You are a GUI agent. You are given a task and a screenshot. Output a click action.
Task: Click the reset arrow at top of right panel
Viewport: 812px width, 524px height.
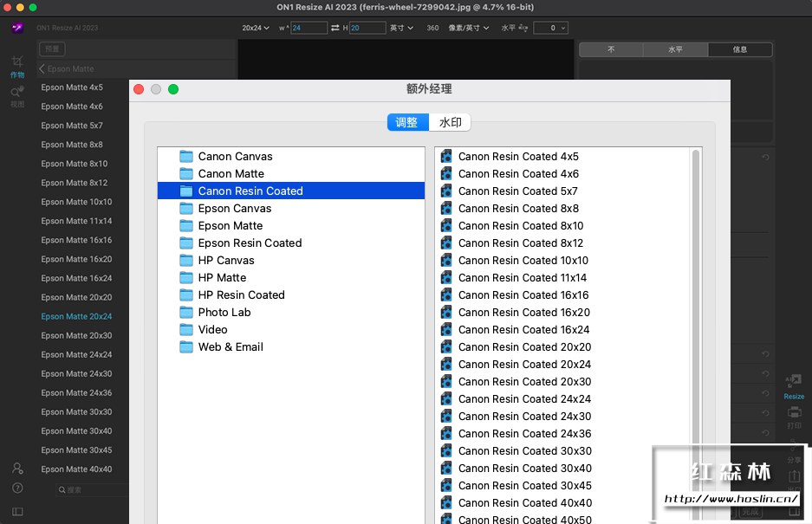pos(765,157)
